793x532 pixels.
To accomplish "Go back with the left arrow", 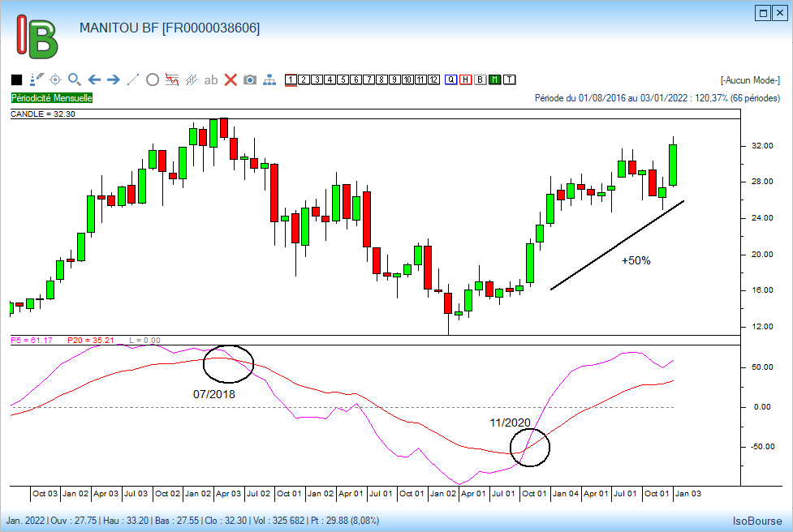I will click(94, 79).
